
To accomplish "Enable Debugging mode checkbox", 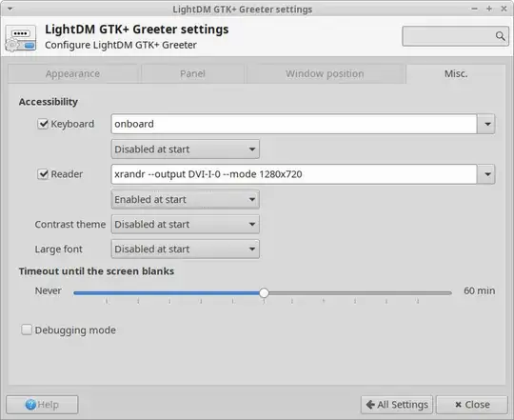I will click(x=27, y=330).
